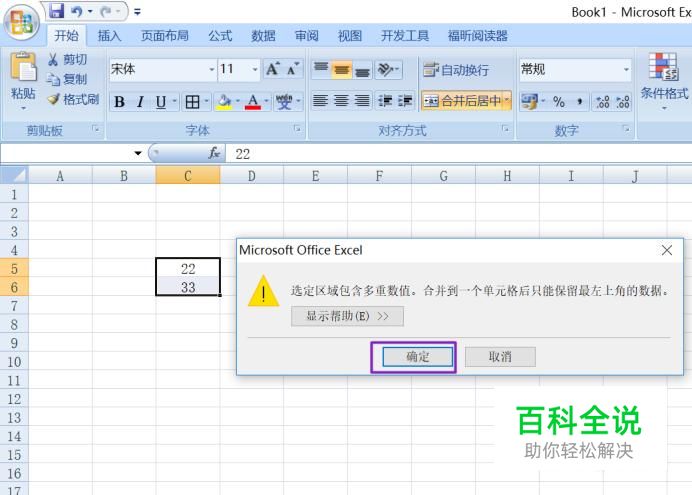The width and height of the screenshot is (692, 495).
Task: Open phonetic guide wén icon
Action: tap(284, 102)
